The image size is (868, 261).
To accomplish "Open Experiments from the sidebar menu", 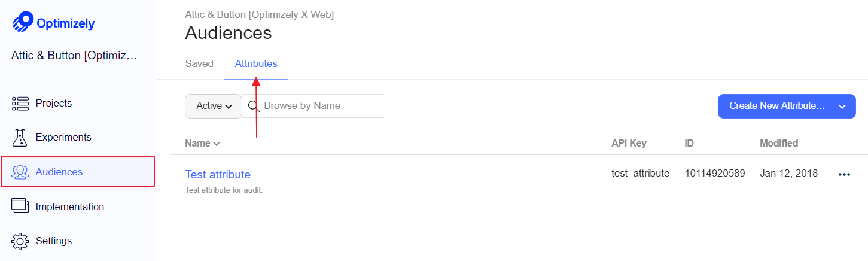I will (x=63, y=138).
